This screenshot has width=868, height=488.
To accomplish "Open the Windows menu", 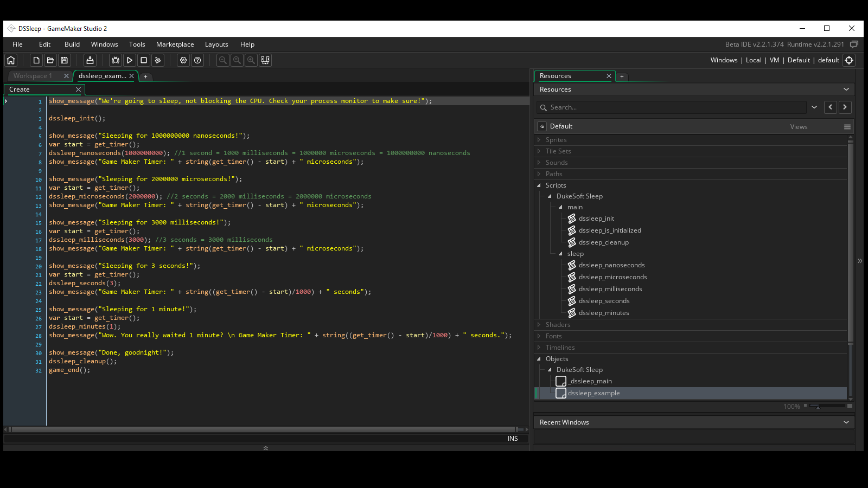I will click(x=105, y=44).
